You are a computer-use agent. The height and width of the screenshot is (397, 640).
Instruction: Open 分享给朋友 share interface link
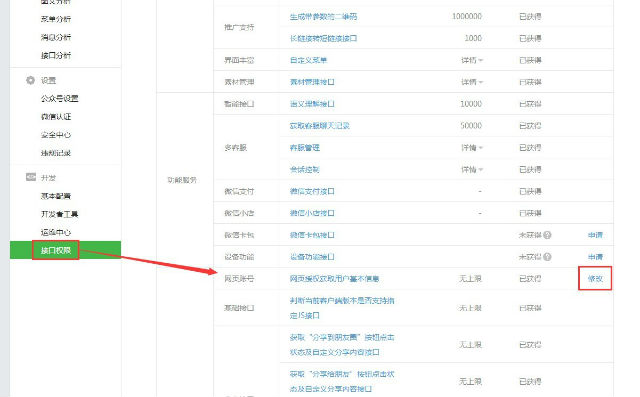(342, 381)
